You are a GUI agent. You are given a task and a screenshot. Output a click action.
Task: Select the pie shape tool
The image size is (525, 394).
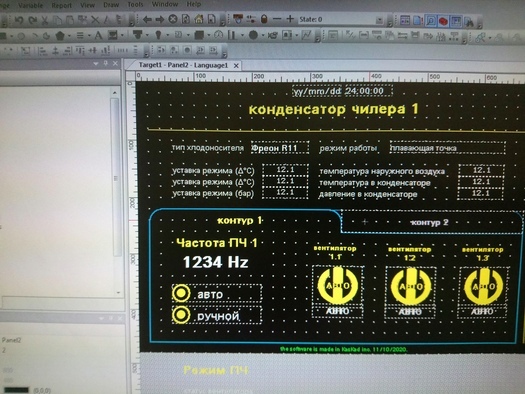pyautogui.click(x=47, y=36)
